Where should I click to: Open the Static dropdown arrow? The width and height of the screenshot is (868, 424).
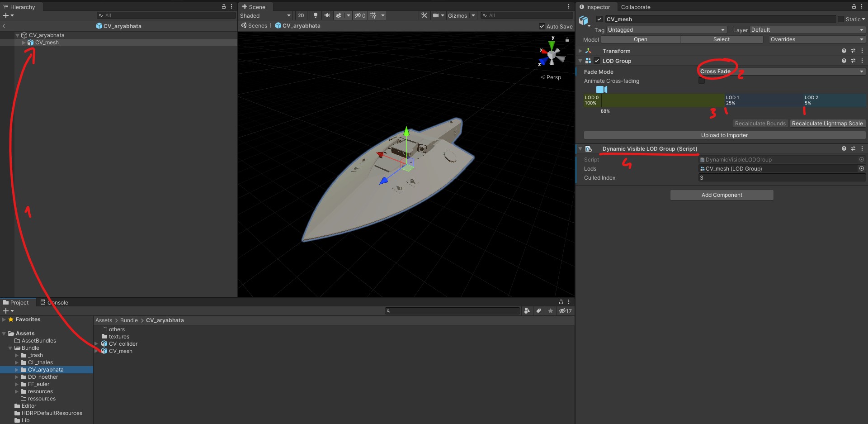click(863, 19)
